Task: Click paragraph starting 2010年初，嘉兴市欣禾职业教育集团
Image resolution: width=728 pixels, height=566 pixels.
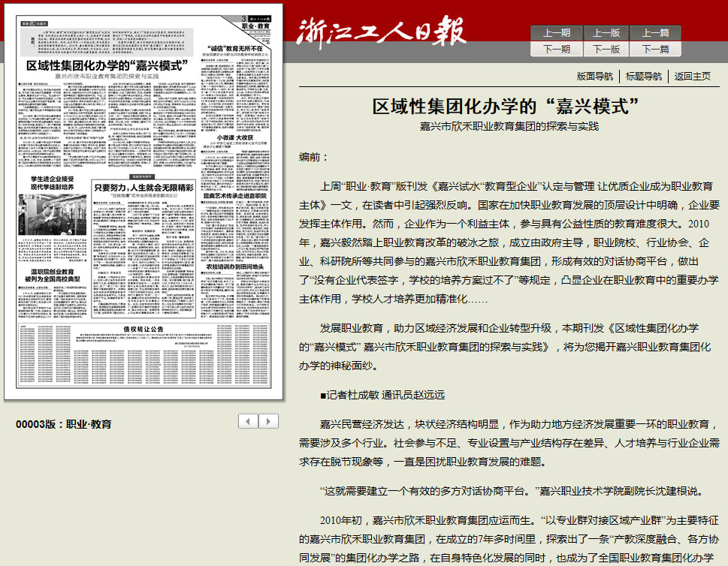Action: click(509, 539)
